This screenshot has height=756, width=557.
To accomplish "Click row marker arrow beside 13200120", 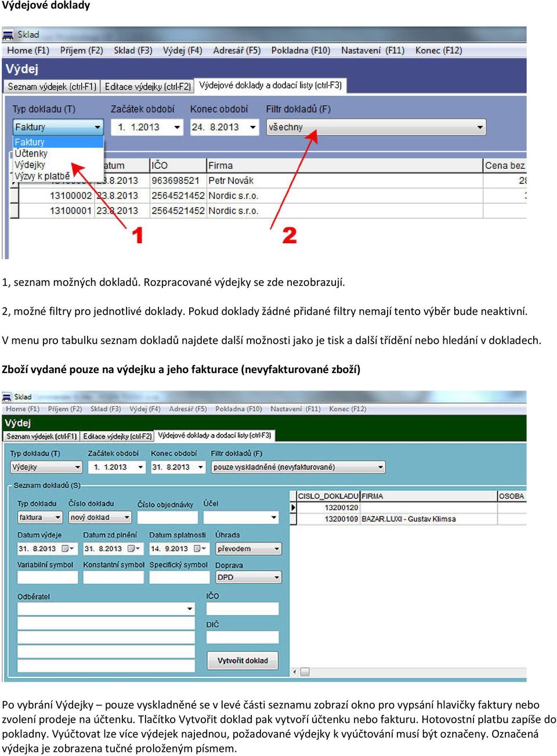I will pos(293,508).
